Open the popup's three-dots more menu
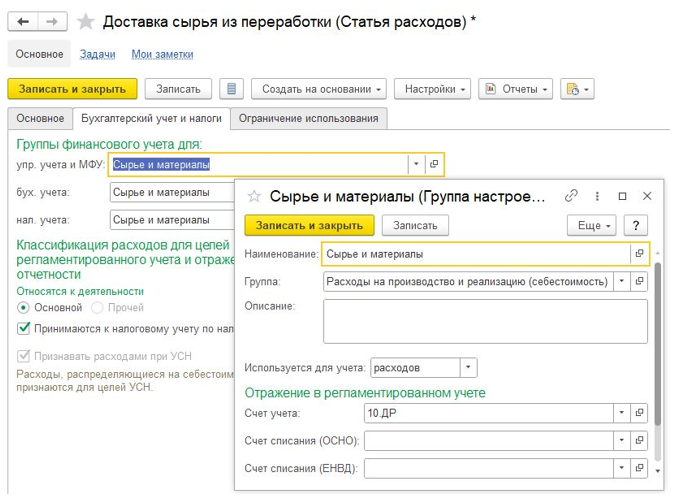This screenshot has height=504, width=681. pyautogui.click(x=597, y=196)
